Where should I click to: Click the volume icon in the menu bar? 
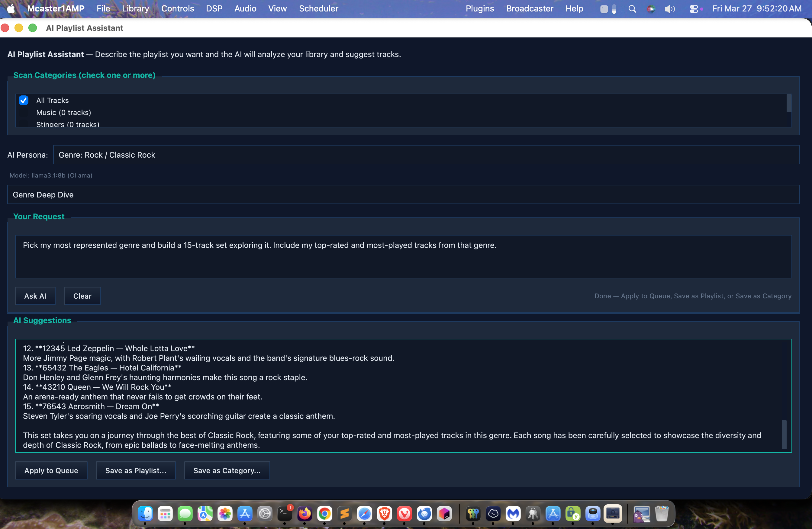(669, 8)
